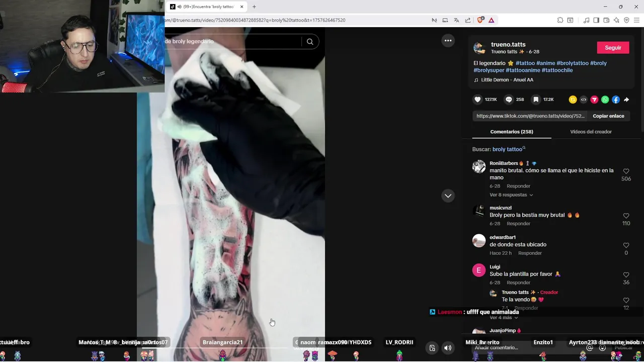Toggle floating player icon beside the speaker
The height and width of the screenshot is (362, 644).
point(432,348)
